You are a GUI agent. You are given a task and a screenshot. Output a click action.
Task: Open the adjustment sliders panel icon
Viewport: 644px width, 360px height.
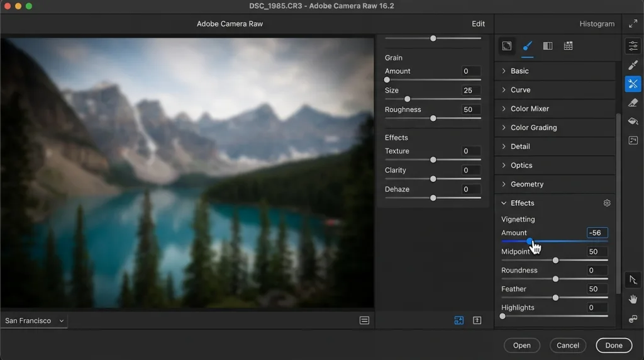(x=633, y=45)
